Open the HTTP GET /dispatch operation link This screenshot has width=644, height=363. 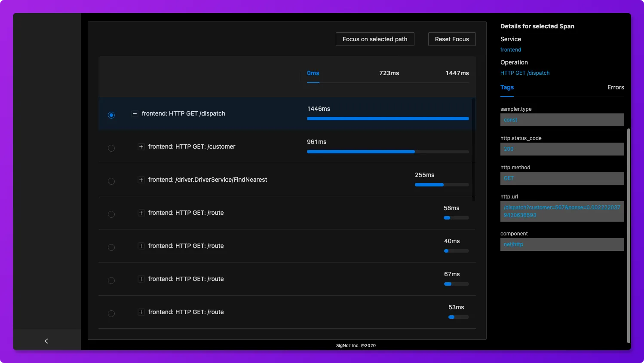(525, 73)
